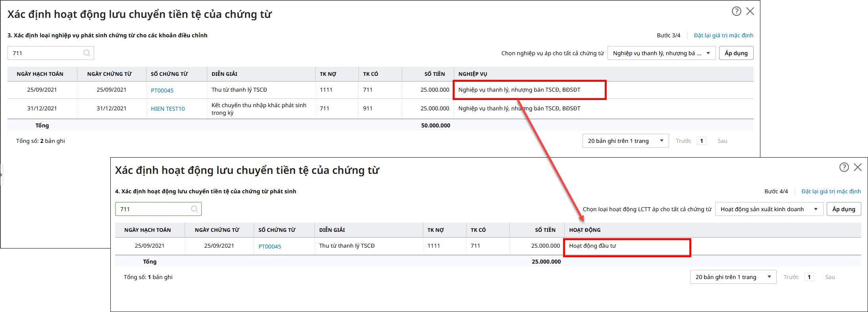Image resolution: width=868 pixels, height=312 pixels.
Task: Click lower 'Đặt lại giá trị mặc định' link
Action: click(831, 191)
